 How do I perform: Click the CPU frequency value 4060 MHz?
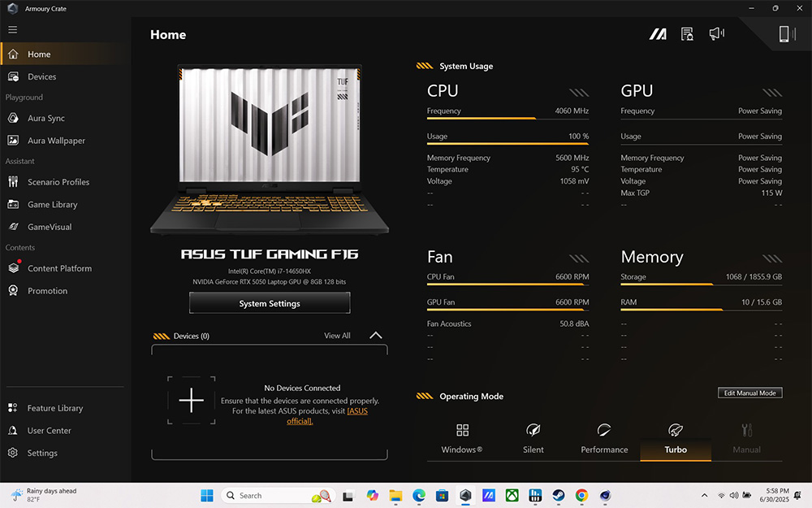point(572,111)
